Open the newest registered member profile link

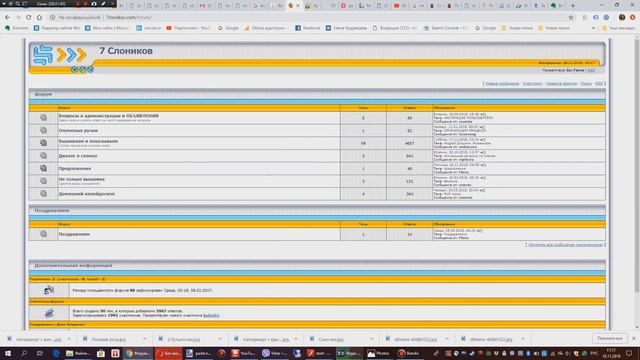[x=211, y=316]
